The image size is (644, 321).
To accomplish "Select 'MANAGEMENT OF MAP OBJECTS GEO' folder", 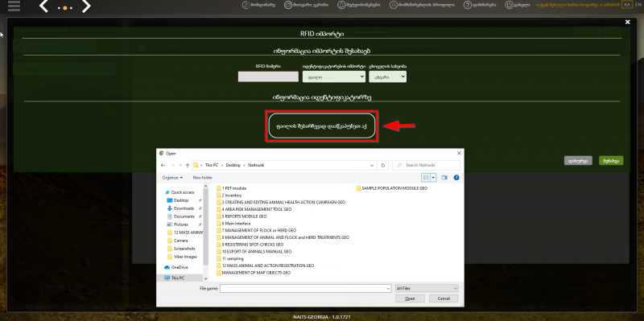I will coord(254,273).
